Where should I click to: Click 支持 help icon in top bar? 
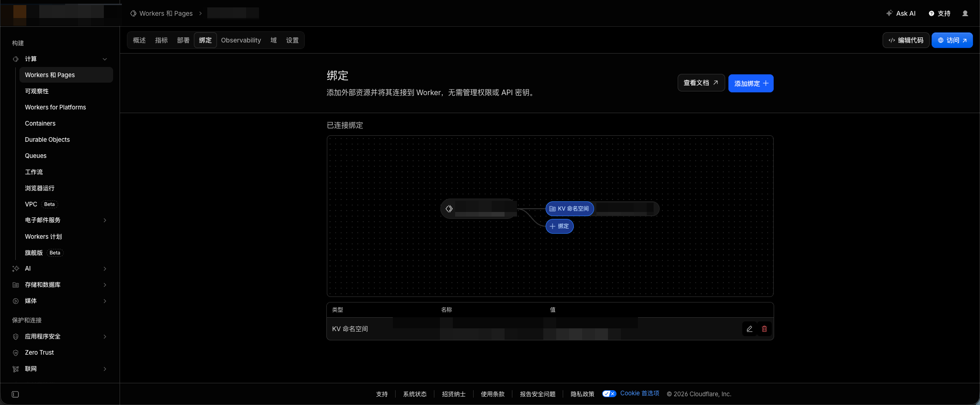point(939,13)
